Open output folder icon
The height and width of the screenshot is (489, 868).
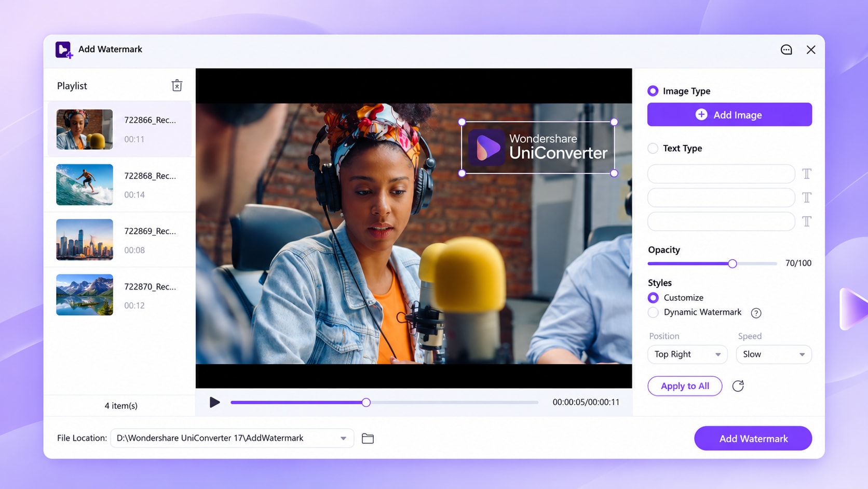[x=368, y=439]
